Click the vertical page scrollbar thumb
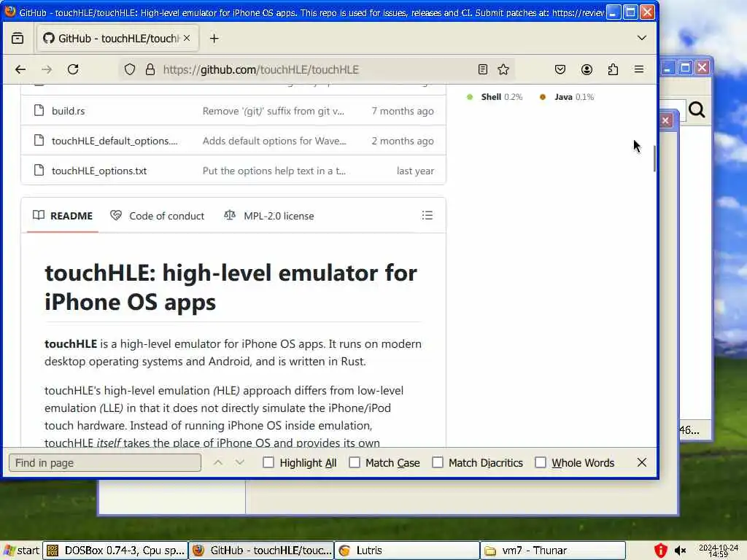747x560 pixels. [654, 158]
